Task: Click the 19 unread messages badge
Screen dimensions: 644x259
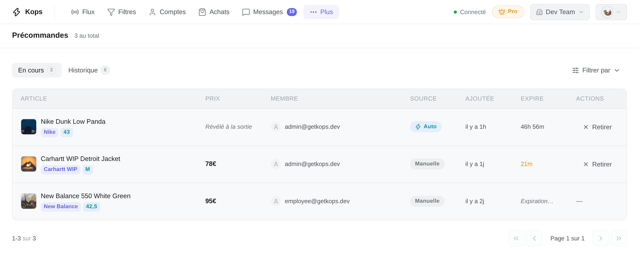Action: coord(292,12)
